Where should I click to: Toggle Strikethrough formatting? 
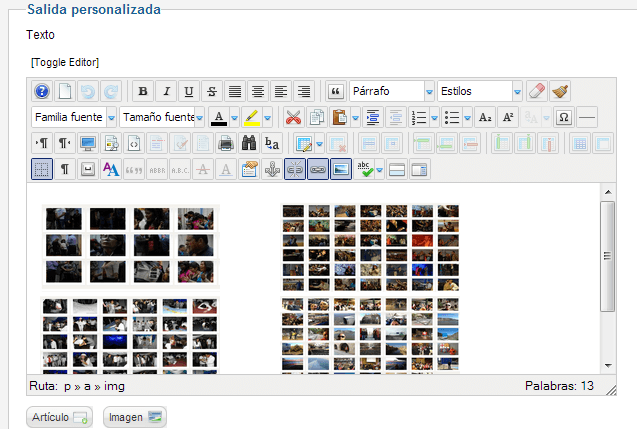(212, 91)
